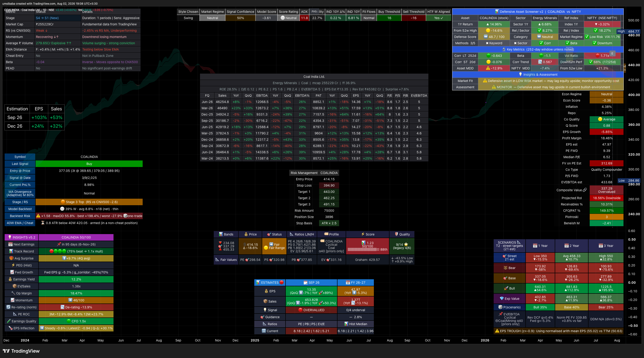Click the thermometer icon beside EPS Inflection
This screenshot has width=644, height=358.
10,328
